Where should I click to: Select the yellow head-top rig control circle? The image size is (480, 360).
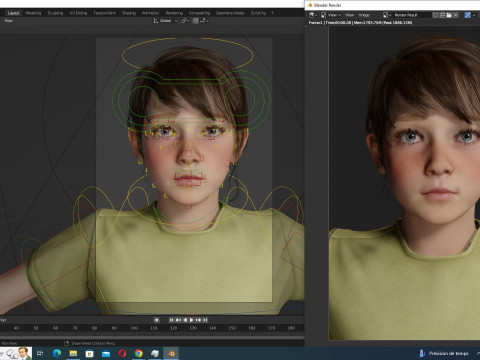(188, 54)
